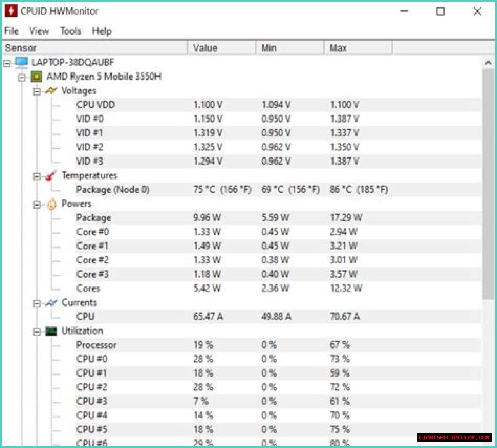Click the Utilization monitor icon
This screenshot has width=497, height=448.
click(x=51, y=331)
